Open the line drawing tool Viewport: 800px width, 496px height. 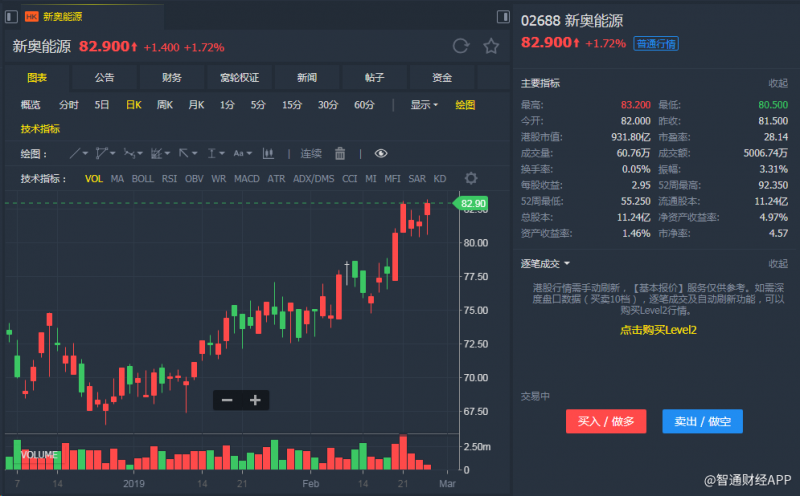coord(78,153)
